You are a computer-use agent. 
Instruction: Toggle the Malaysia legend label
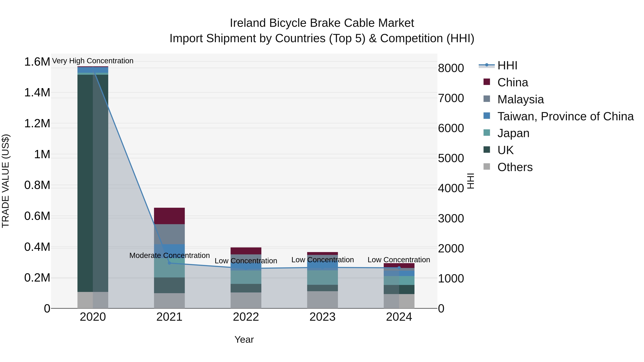click(521, 99)
